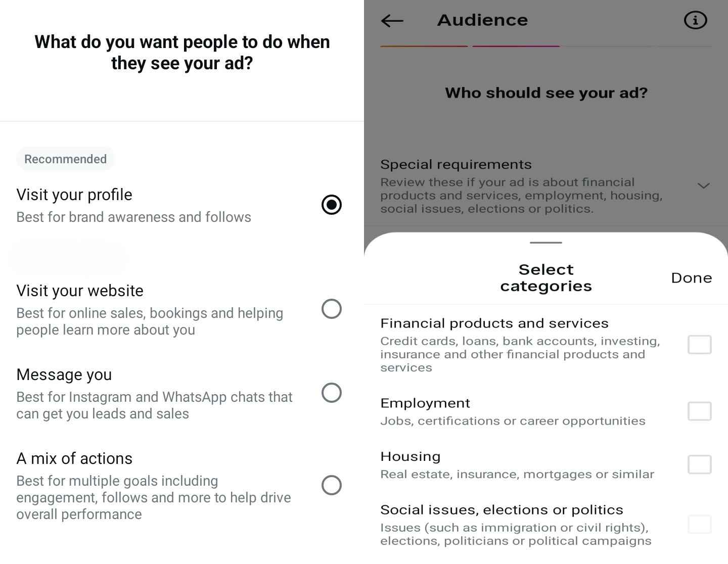The height and width of the screenshot is (564, 728).
Task: Expand Special requirements chevron
Action: [x=703, y=186]
